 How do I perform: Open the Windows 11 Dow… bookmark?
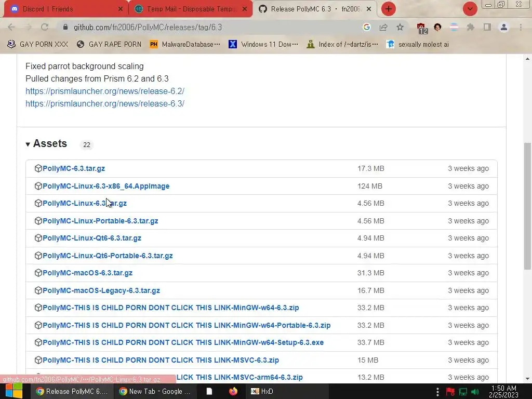coord(263,45)
